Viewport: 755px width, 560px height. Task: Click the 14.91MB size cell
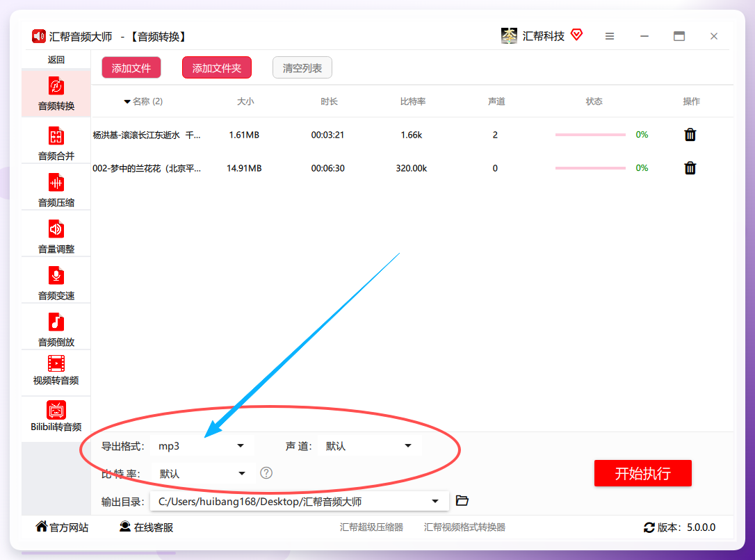(244, 168)
